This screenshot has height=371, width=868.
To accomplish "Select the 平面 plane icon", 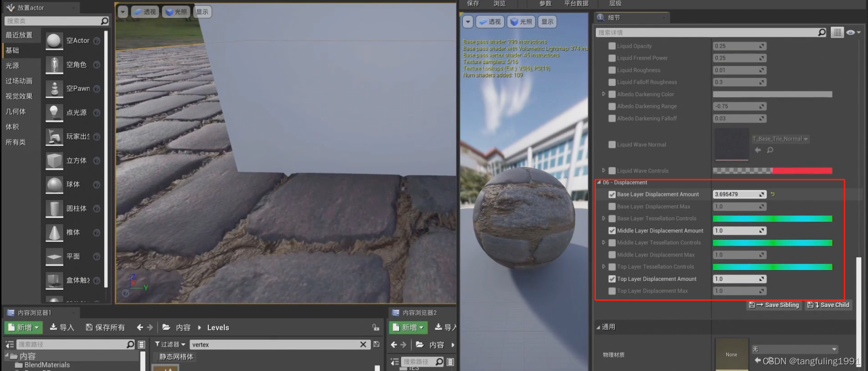I will (x=54, y=257).
